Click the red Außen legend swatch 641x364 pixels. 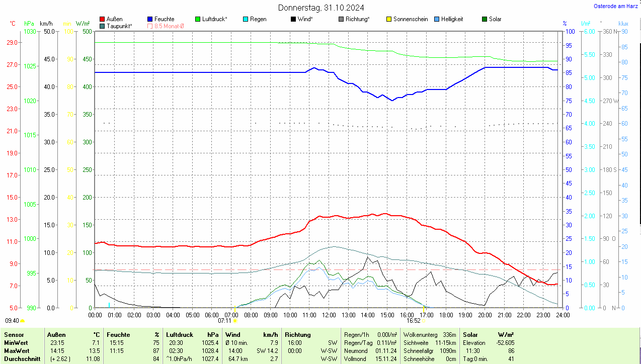coord(103,19)
